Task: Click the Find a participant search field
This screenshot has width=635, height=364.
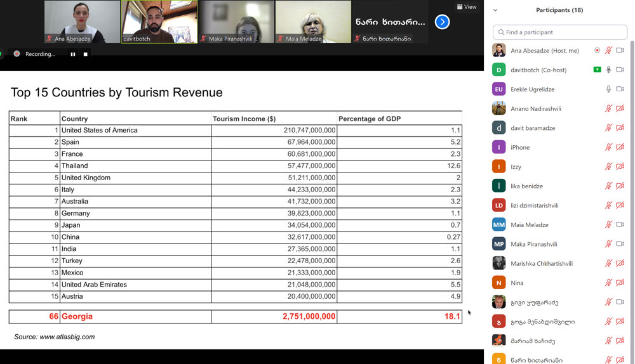Action: pos(560,32)
